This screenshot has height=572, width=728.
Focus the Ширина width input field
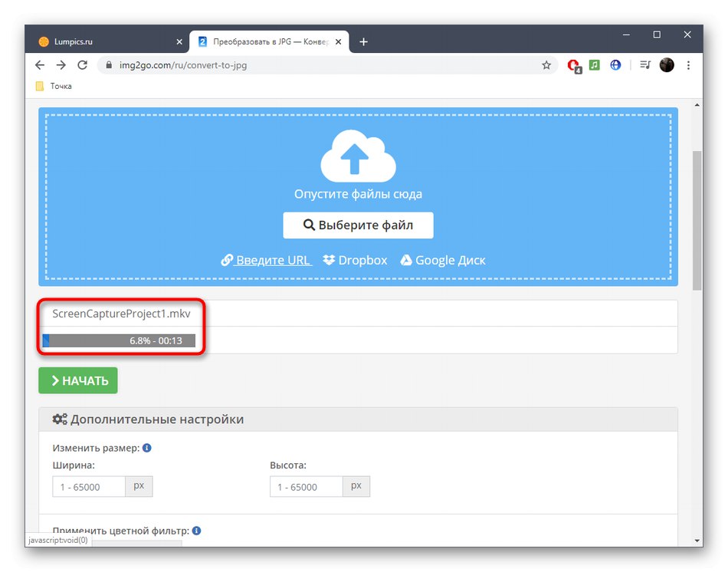(x=89, y=486)
